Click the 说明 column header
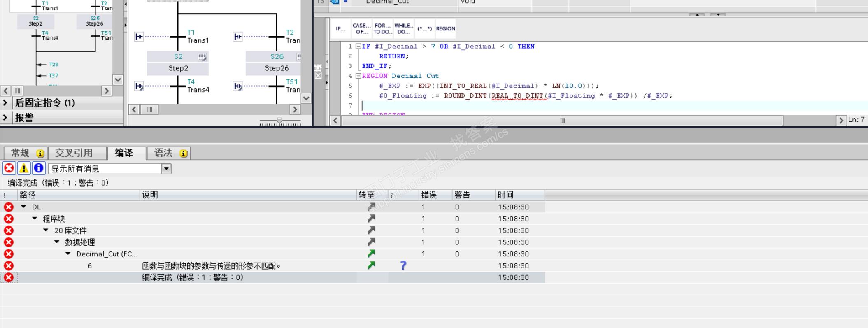The width and height of the screenshot is (868, 328). [248, 195]
